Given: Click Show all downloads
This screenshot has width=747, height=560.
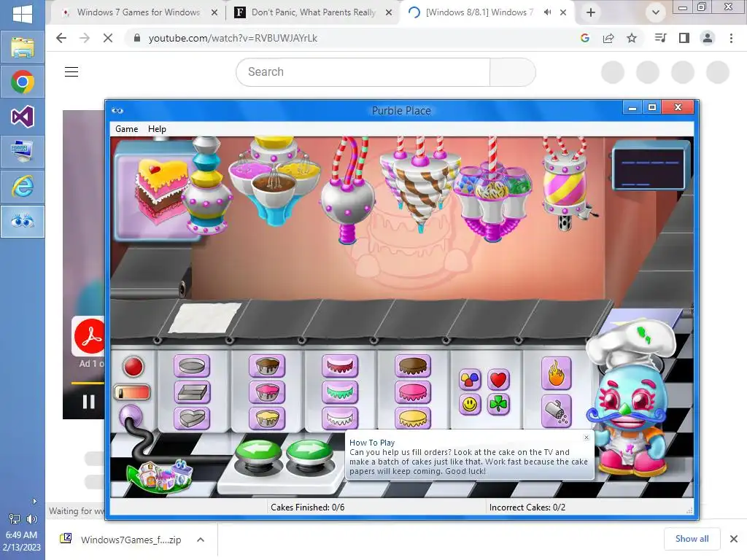Looking at the screenshot, I should click(692, 539).
